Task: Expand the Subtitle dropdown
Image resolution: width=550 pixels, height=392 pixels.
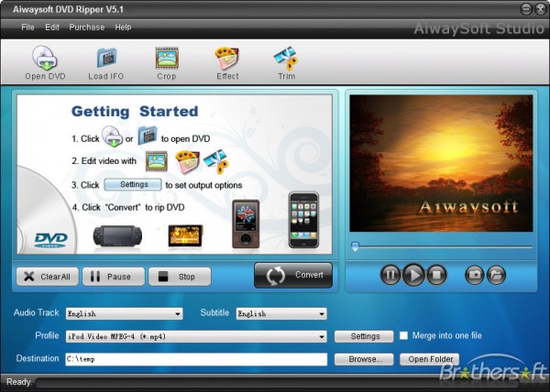Action: tap(322, 314)
